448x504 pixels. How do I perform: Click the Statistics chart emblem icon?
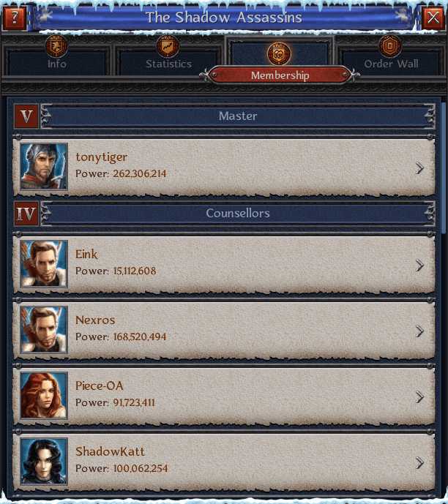point(167,46)
